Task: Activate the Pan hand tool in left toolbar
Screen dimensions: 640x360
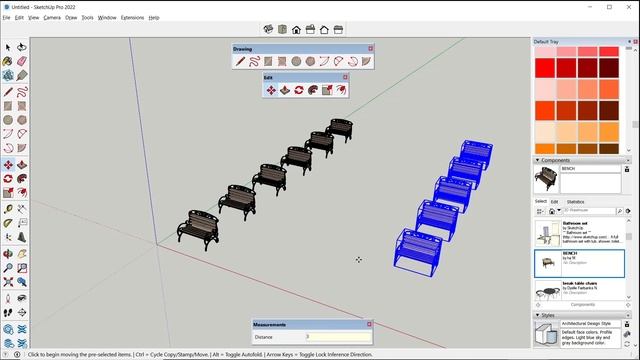Action: coord(22,254)
